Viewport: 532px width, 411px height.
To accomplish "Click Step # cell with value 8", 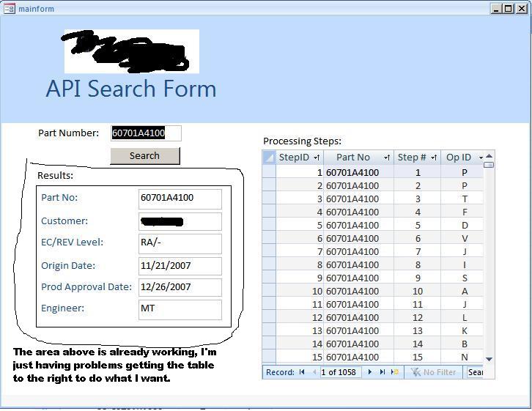I will pyautogui.click(x=418, y=264).
